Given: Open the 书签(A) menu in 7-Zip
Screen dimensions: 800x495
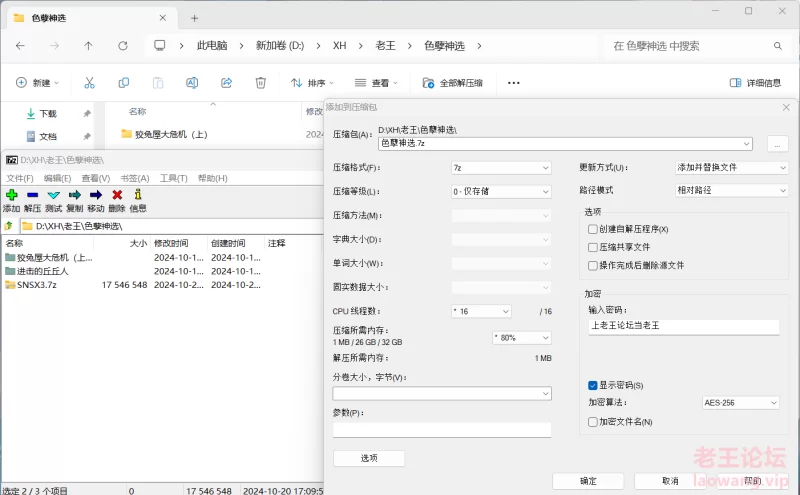Looking at the screenshot, I should coord(135,178).
